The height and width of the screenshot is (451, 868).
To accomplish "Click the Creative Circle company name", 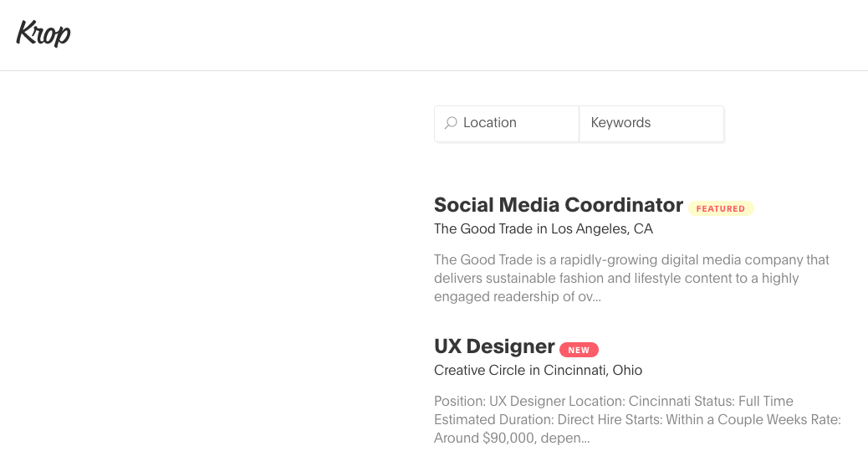I will coord(480,370).
